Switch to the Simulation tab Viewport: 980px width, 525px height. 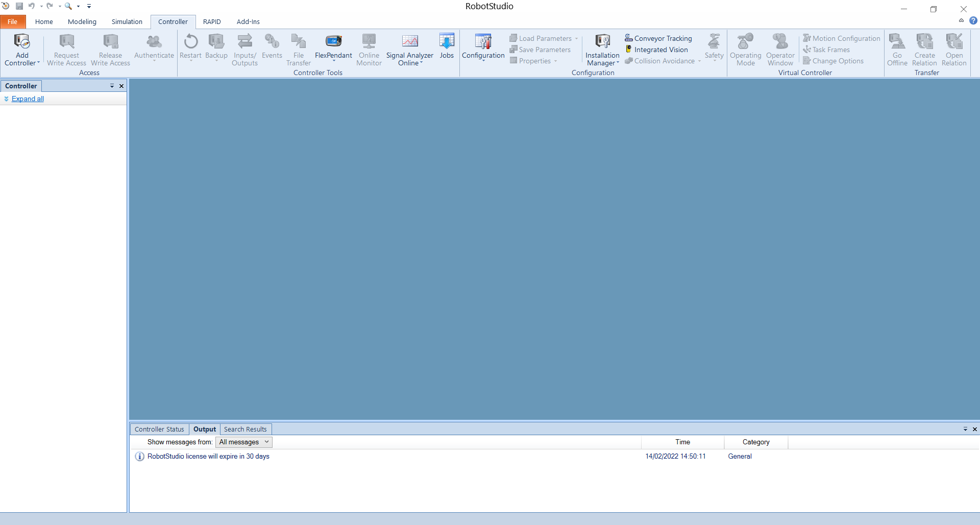127,21
